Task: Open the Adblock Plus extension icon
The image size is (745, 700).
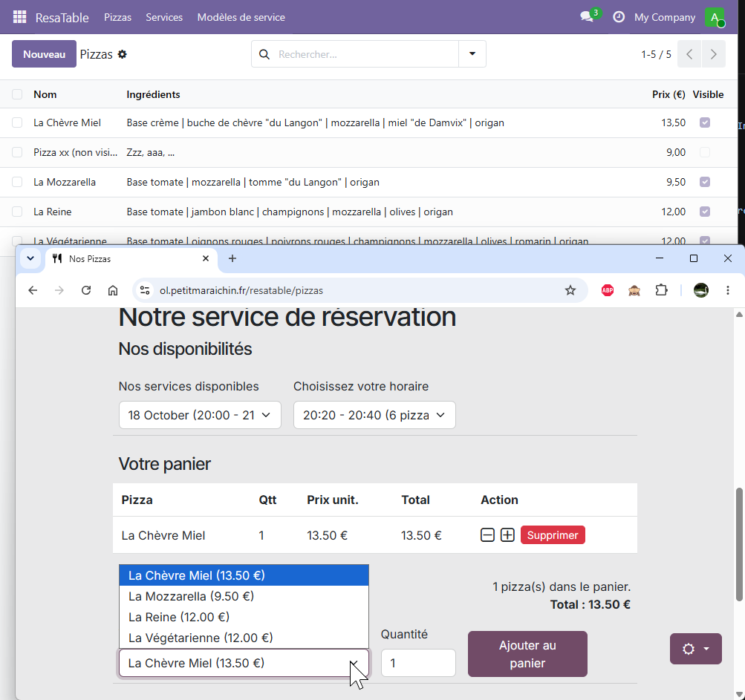Action: pos(607,290)
